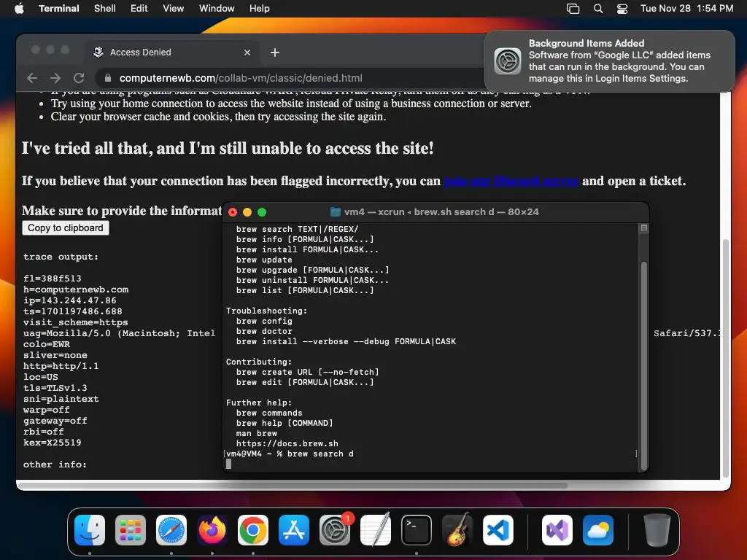Minimize the terminal with yellow button
The image size is (747, 560).
point(247,212)
